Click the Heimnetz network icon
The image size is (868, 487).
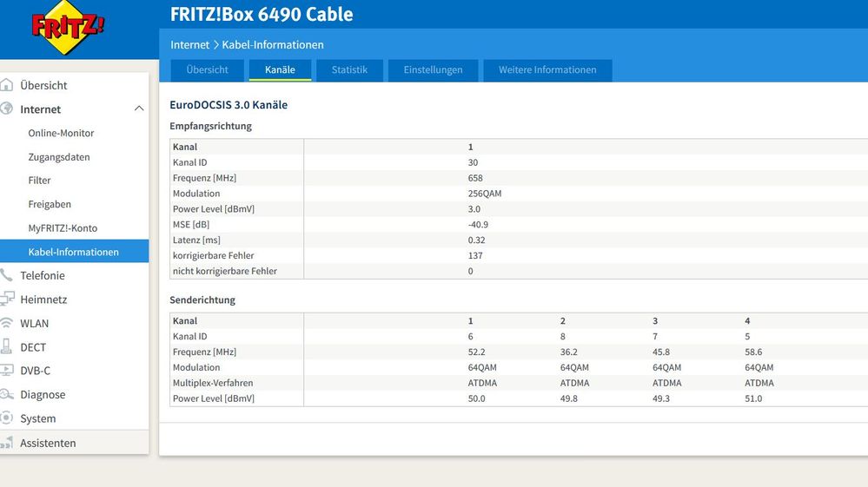tap(7, 299)
